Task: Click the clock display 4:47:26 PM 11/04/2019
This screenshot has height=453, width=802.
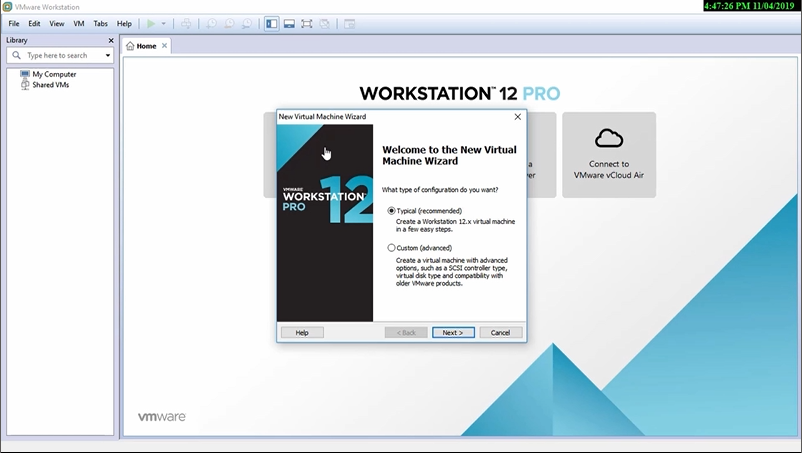Action: pyautogui.click(x=749, y=6)
